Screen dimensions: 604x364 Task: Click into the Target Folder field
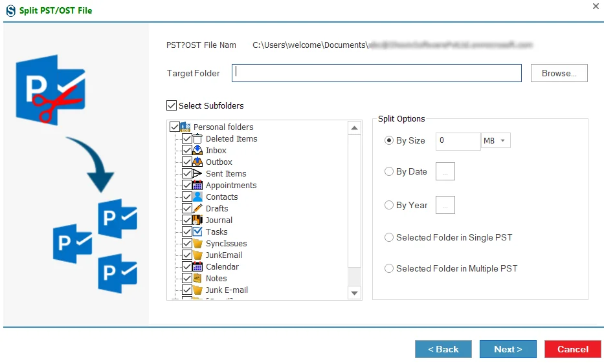pos(376,73)
